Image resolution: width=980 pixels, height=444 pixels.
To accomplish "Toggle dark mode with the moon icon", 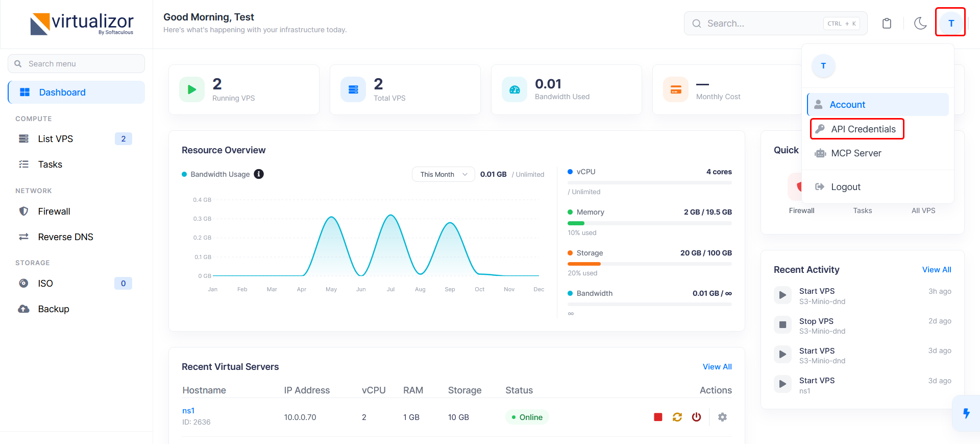I will [x=920, y=24].
